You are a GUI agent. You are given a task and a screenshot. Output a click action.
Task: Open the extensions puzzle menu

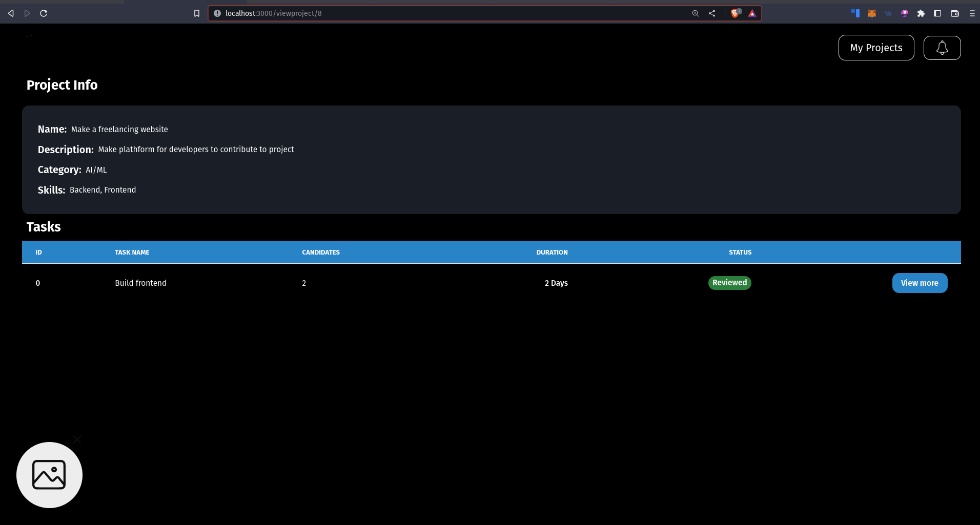tap(921, 13)
